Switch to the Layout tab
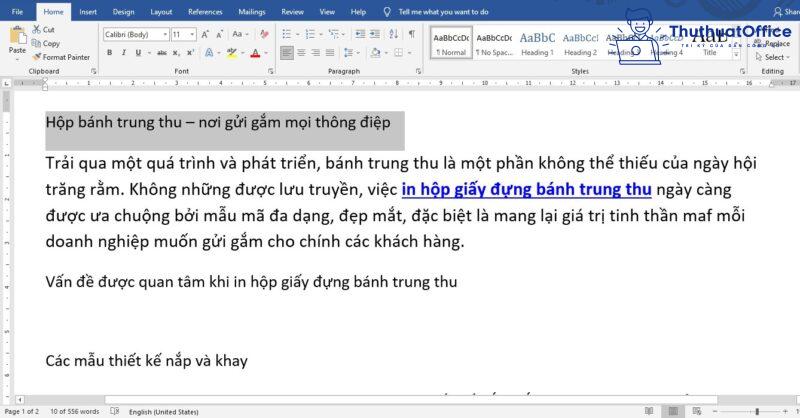The image size is (800, 418). [x=161, y=12]
